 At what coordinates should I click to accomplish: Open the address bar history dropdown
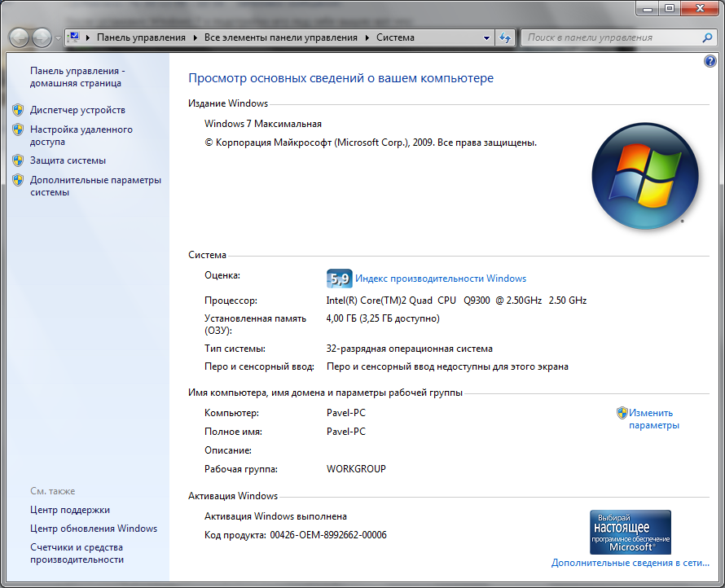(486, 38)
